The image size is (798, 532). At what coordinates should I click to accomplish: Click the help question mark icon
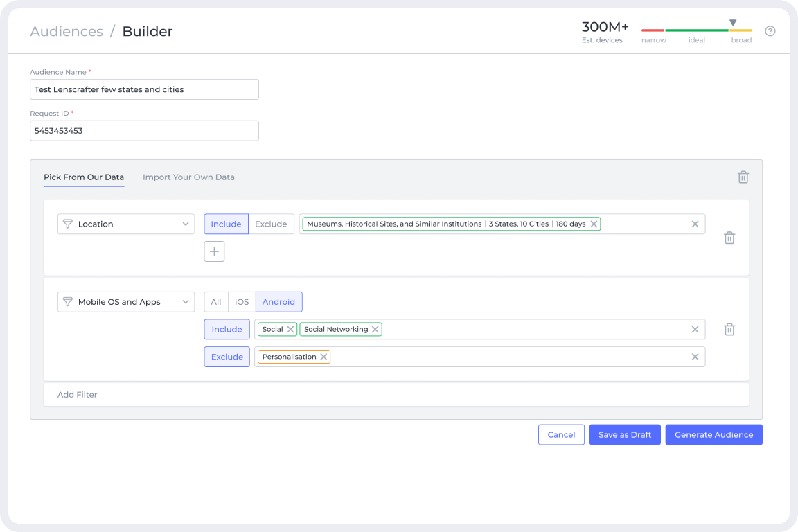(770, 31)
